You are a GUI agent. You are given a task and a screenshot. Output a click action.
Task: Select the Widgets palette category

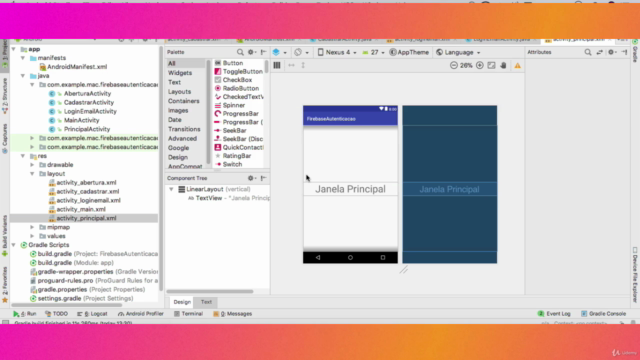180,73
